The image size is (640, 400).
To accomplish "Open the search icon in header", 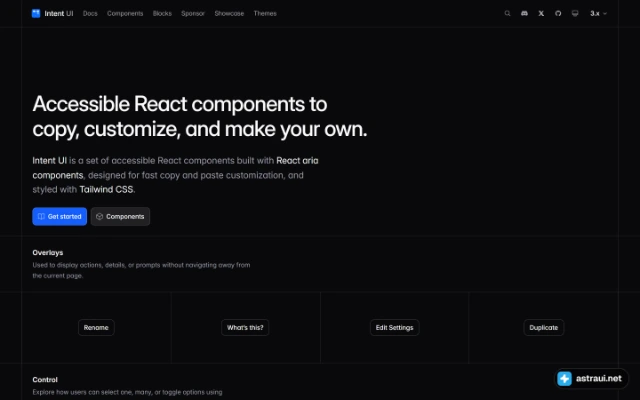I will (x=507, y=13).
